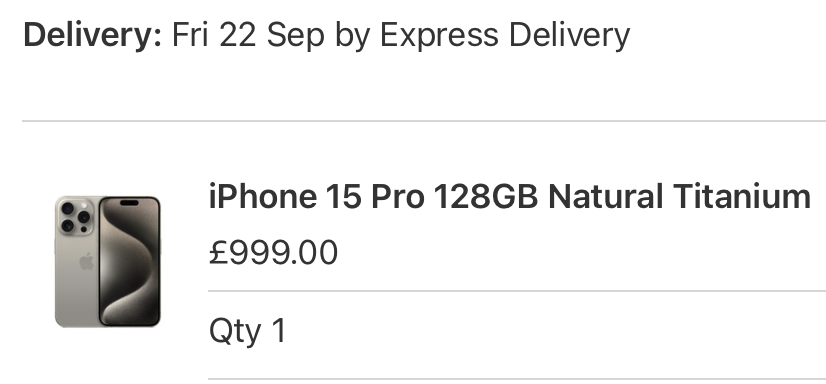Select the Qty 1 quantity label
The height and width of the screenshot is (384, 826).
pos(247,331)
